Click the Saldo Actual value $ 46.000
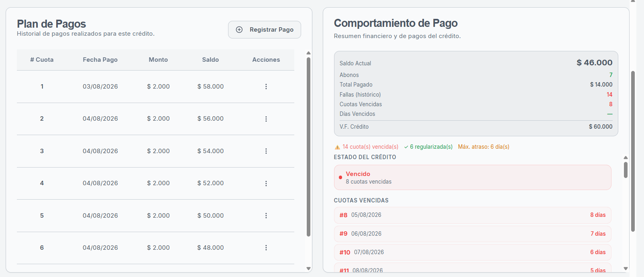Screen dimensions: 644x277 595,63
